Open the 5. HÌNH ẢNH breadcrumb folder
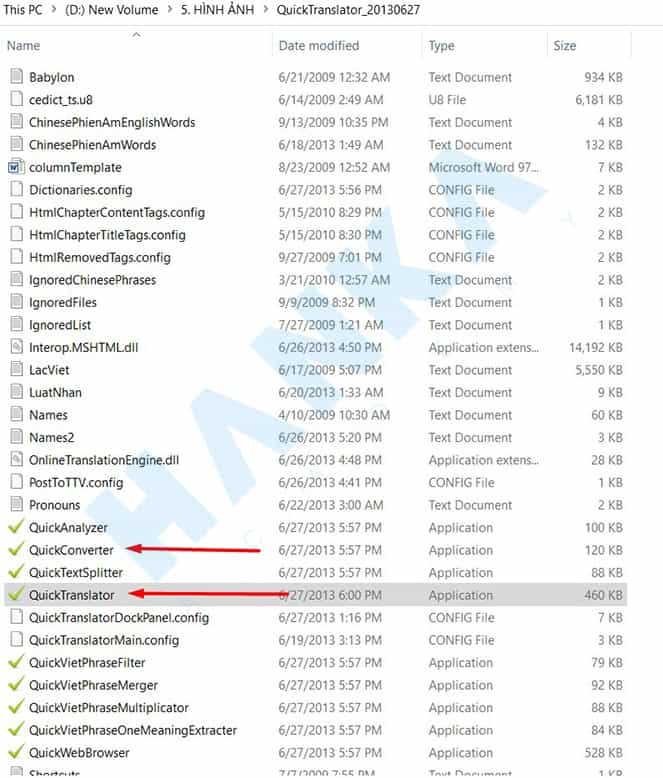Screen dimensions: 663x778 [217, 9]
